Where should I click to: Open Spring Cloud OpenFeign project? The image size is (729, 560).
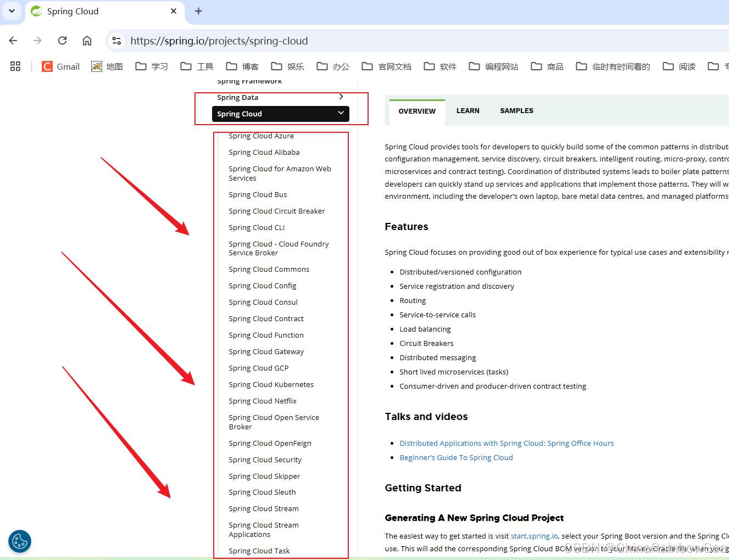[x=270, y=443]
